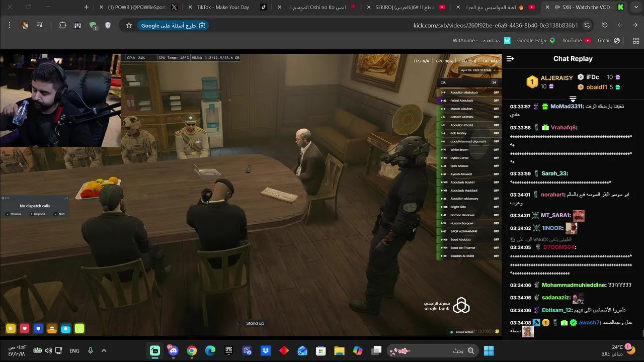644x362 pixels.
Task: Click the address bar with the kick.com URL
Action: pyautogui.click(x=496, y=25)
